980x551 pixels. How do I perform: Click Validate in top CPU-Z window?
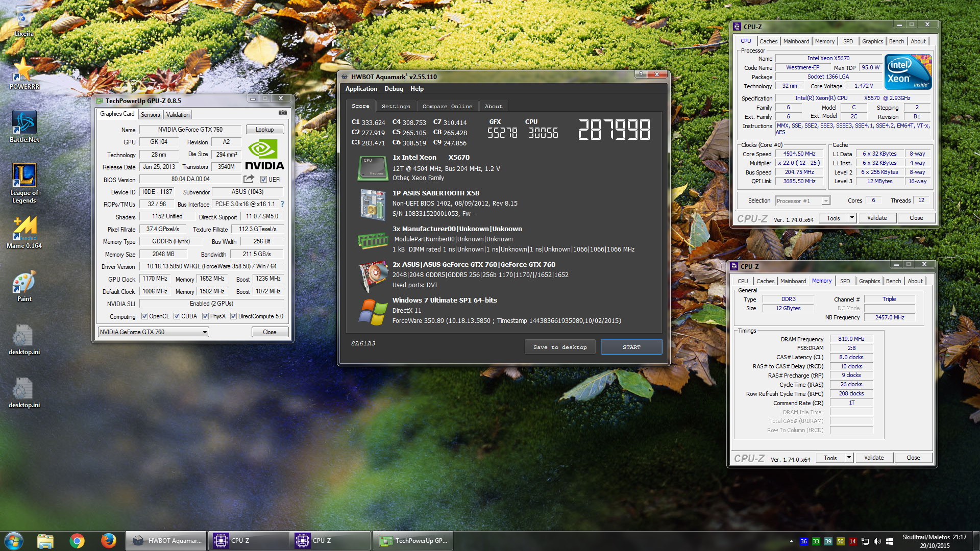point(877,218)
